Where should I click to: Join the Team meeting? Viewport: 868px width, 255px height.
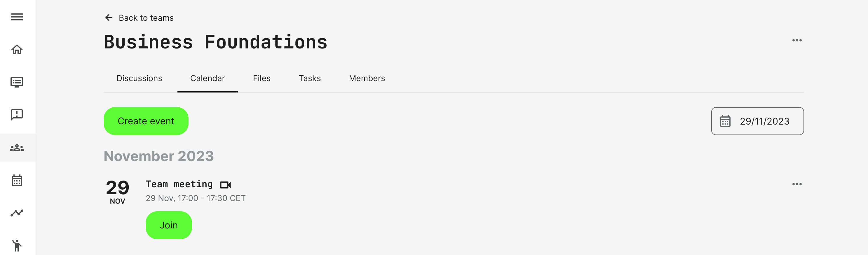tap(168, 225)
